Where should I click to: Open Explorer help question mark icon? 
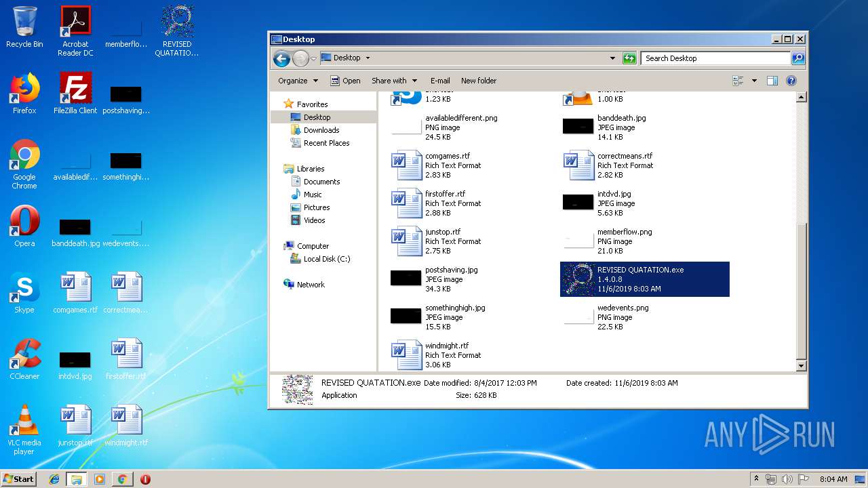tap(791, 81)
